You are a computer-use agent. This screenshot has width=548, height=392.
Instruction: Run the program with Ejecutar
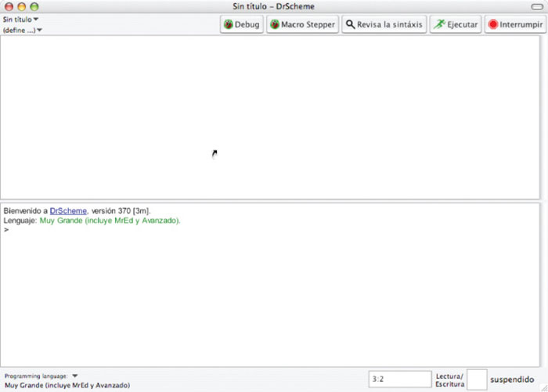tap(456, 24)
